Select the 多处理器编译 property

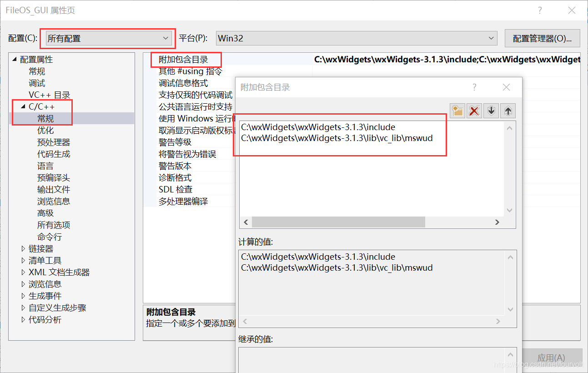pos(183,202)
